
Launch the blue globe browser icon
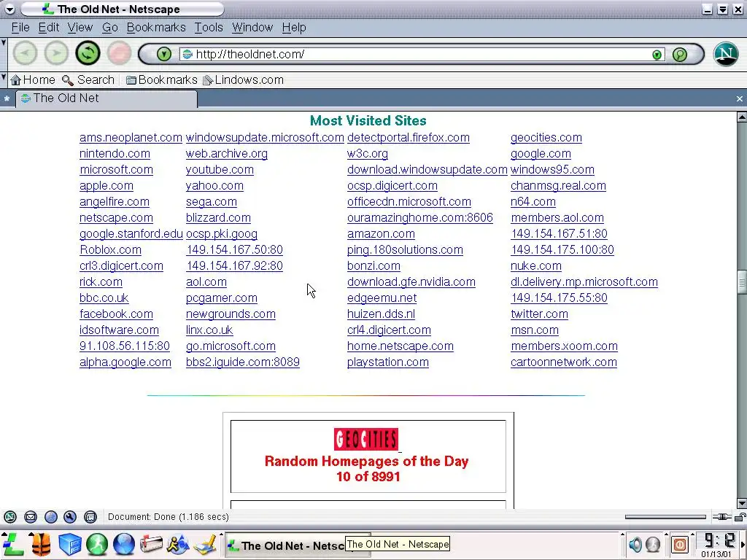(x=124, y=544)
